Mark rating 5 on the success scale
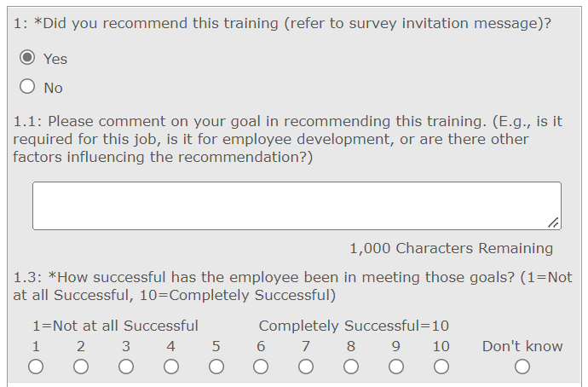This screenshot has height=387, width=588. coord(216,367)
